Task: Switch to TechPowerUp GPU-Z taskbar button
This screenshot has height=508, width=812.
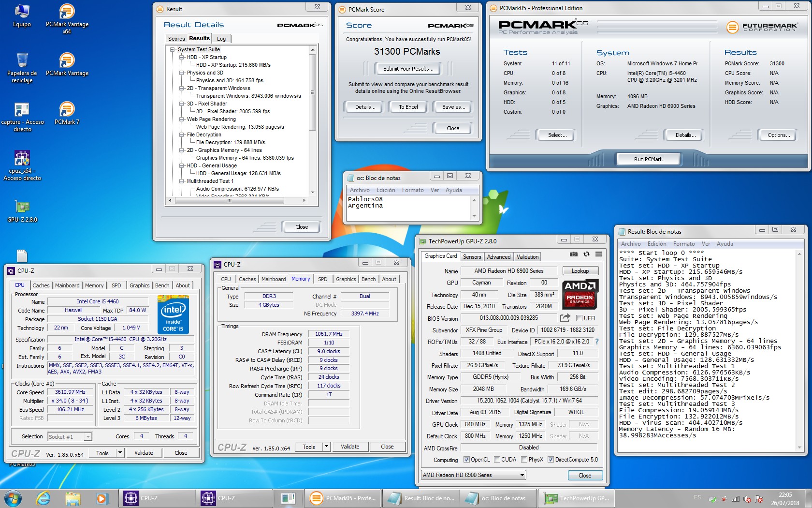Action: click(577, 498)
